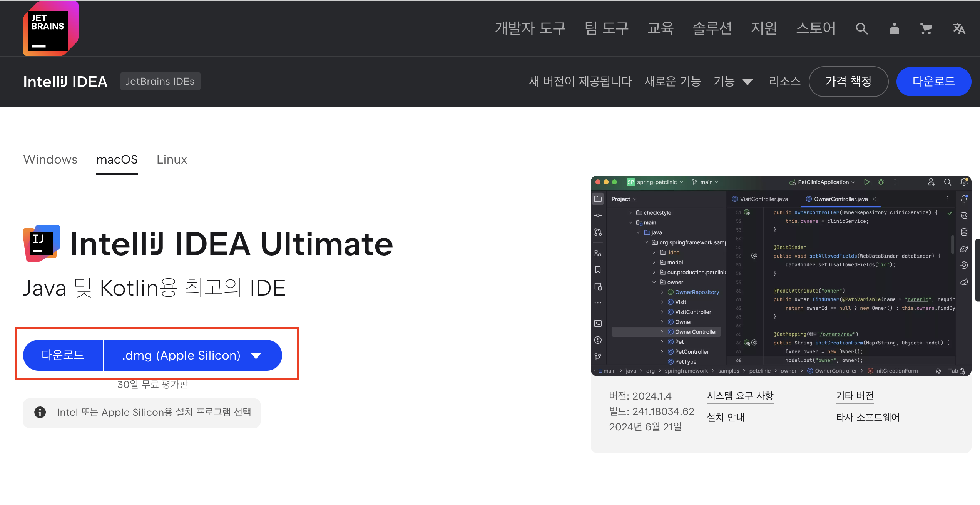Image resolution: width=980 pixels, height=505 pixels.
Task: Click the IntelliJ IDEA product title
Action: pos(65,82)
